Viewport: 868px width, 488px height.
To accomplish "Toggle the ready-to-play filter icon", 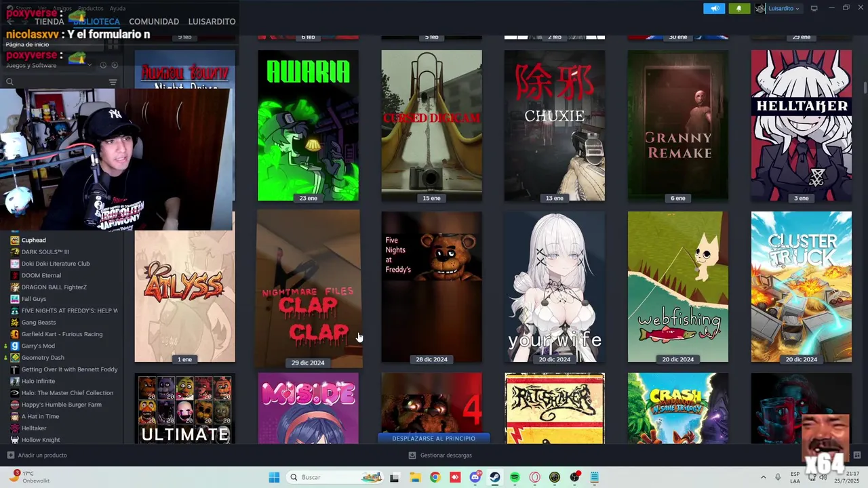I will pos(114,65).
